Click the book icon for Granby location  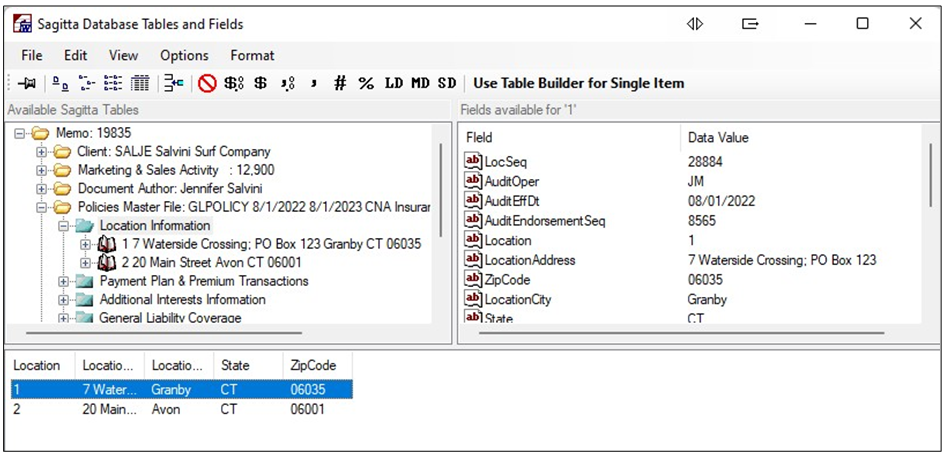tap(106, 244)
